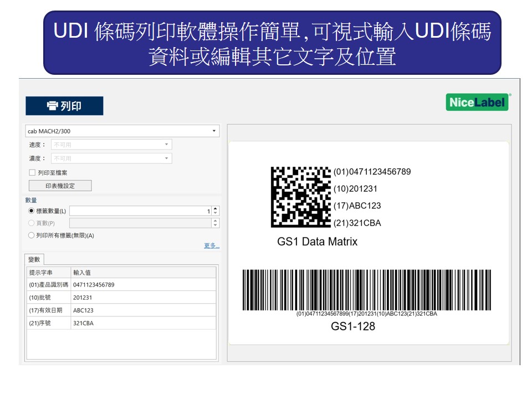
Task: Click the 頁數 pages input field
Action: (140, 223)
